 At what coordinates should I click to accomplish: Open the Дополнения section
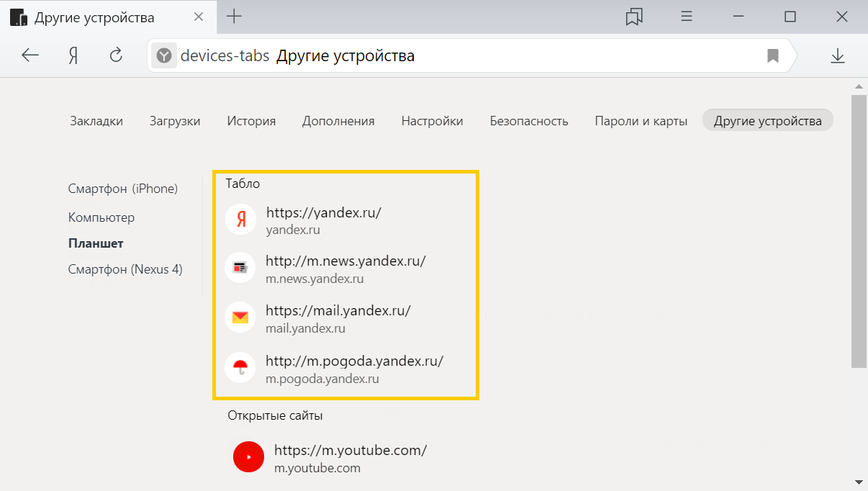point(338,121)
